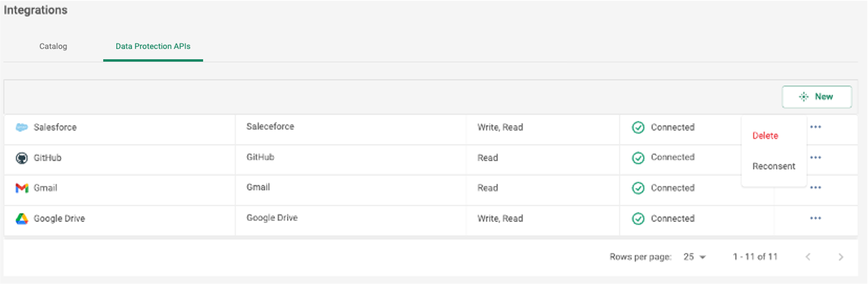
Task: Open the three-dot menu for Gmail row
Action: point(815,188)
